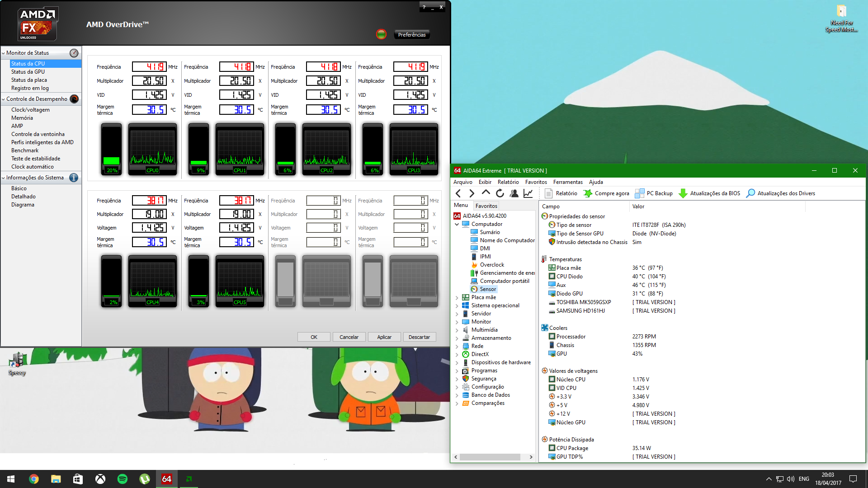Viewport: 868px width, 488px height.
Task: Click the AIDA64 horizontal scrollbar right arrow
Action: coord(531,457)
